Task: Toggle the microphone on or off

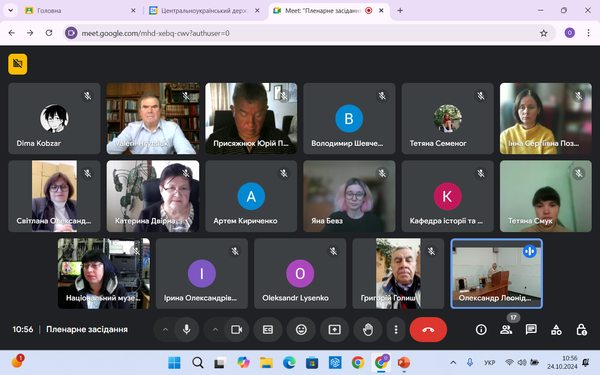Action: pyautogui.click(x=186, y=329)
